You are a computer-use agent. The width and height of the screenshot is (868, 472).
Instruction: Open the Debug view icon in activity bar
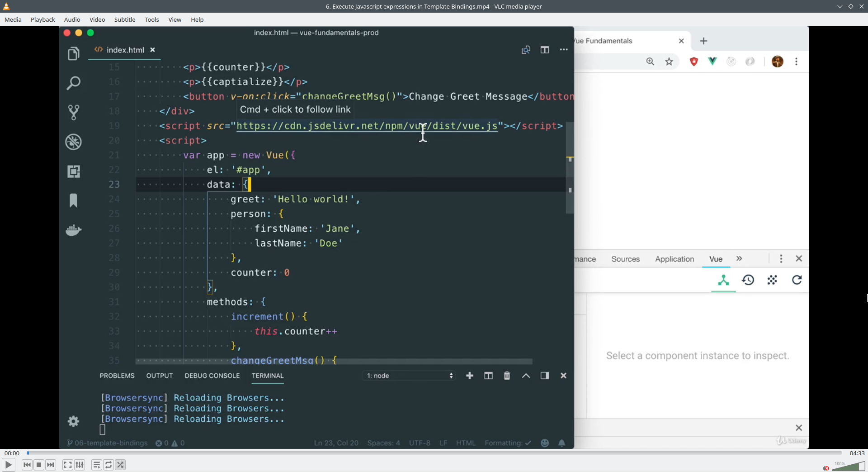pyautogui.click(x=73, y=142)
